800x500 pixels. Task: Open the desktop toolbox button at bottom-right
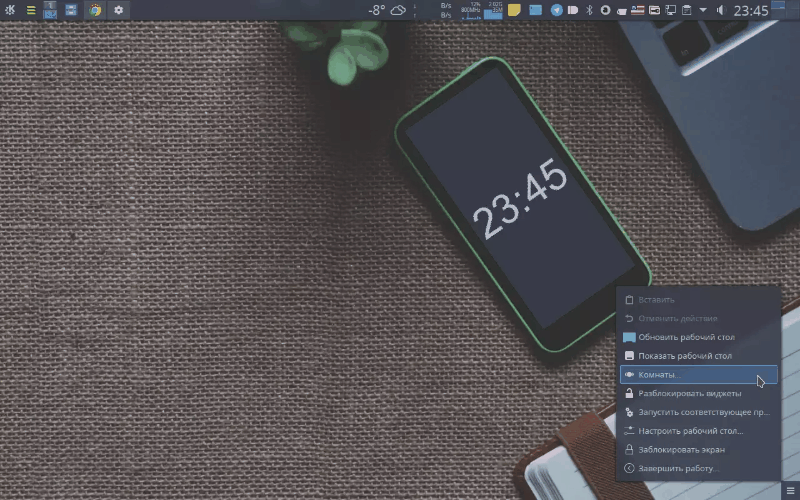coord(790,490)
